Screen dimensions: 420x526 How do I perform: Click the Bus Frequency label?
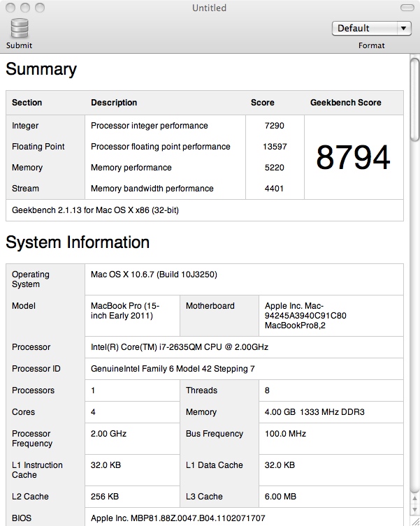tap(215, 434)
